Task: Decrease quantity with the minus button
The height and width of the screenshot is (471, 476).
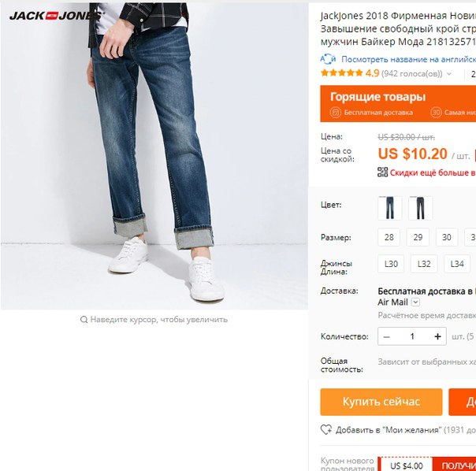Action: [386, 336]
